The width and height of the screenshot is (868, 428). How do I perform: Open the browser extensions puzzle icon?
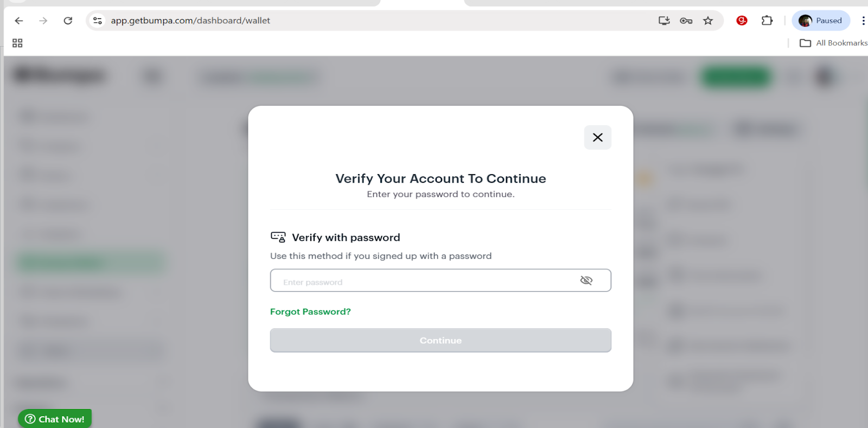pos(767,21)
